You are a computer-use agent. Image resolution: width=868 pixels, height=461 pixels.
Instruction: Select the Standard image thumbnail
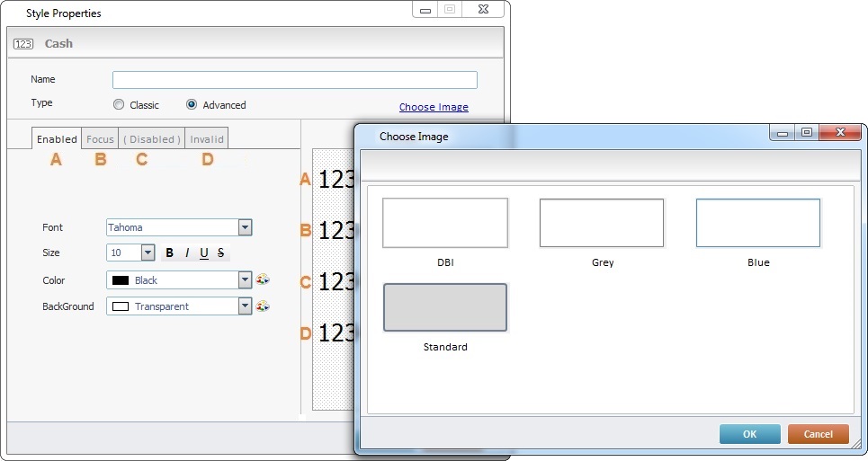(445, 307)
